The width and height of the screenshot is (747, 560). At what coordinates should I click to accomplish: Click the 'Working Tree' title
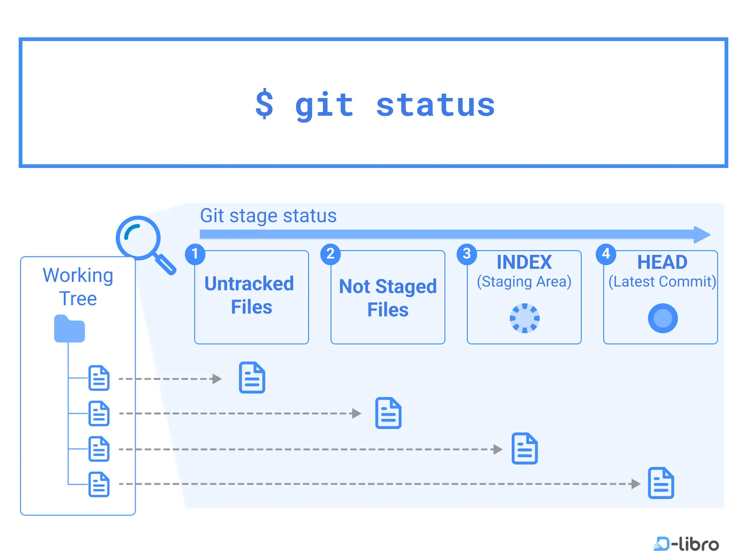click(78, 287)
